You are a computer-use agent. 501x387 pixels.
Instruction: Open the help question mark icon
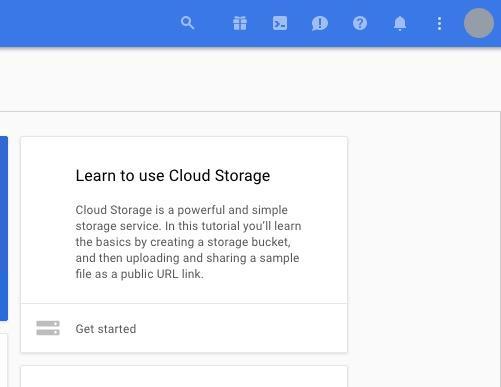tap(360, 23)
